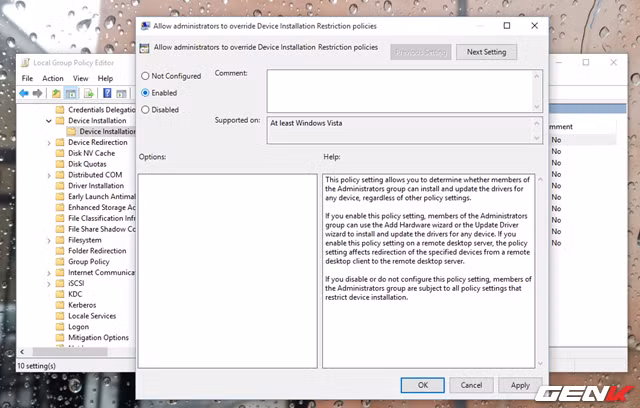This screenshot has height=408, width=640.
Task: Select the Not Configured radio button
Action: 145,76
